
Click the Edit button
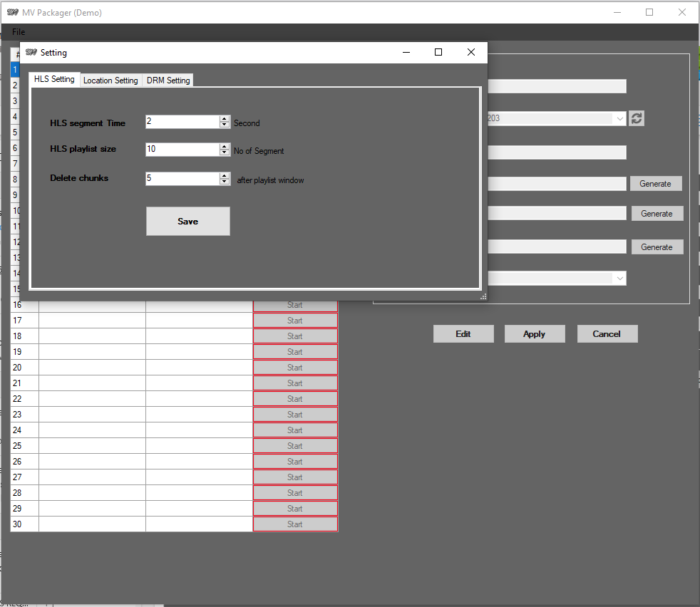click(463, 333)
